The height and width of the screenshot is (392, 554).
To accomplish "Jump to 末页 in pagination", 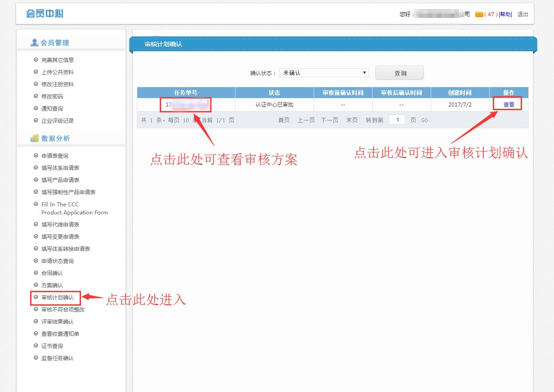I will (352, 120).
